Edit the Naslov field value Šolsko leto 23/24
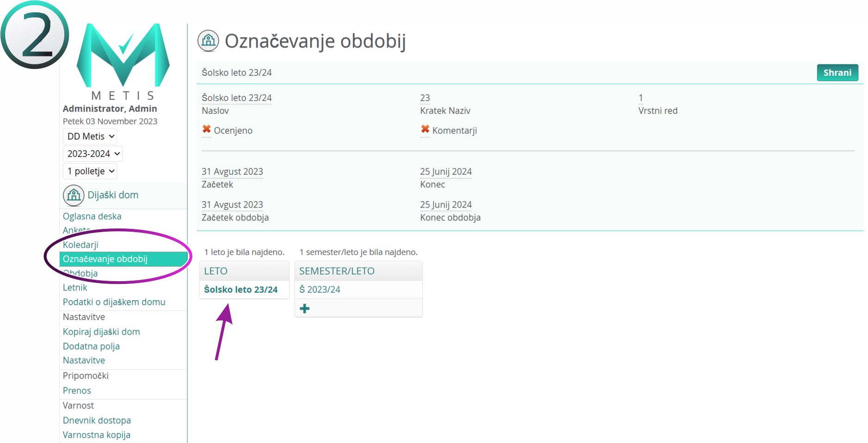Viewport: 868px width, 443px height. (236, 98)
